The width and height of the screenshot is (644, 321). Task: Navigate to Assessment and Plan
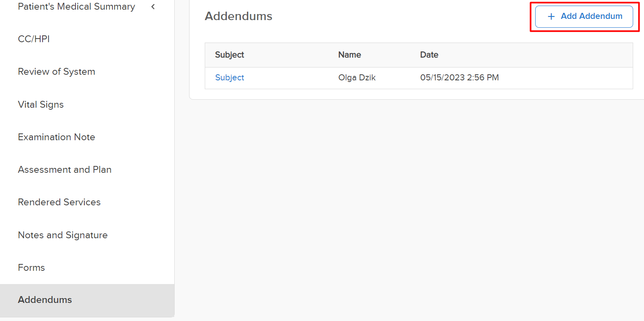click(65, 170)
